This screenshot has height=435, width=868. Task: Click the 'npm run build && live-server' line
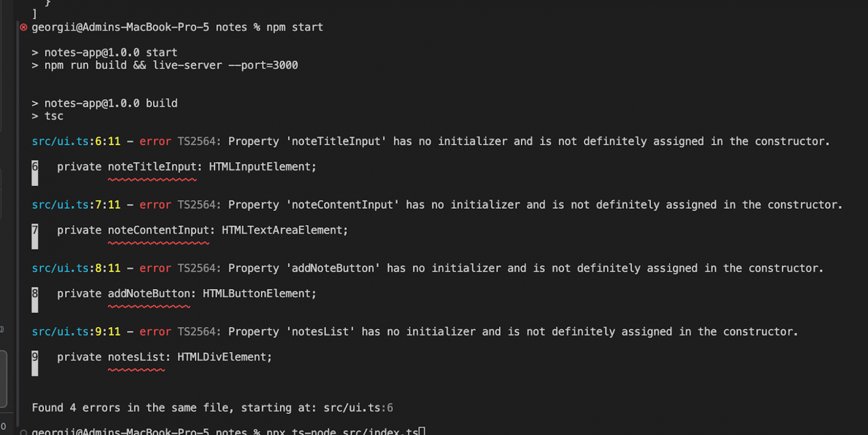pos(171,65)
